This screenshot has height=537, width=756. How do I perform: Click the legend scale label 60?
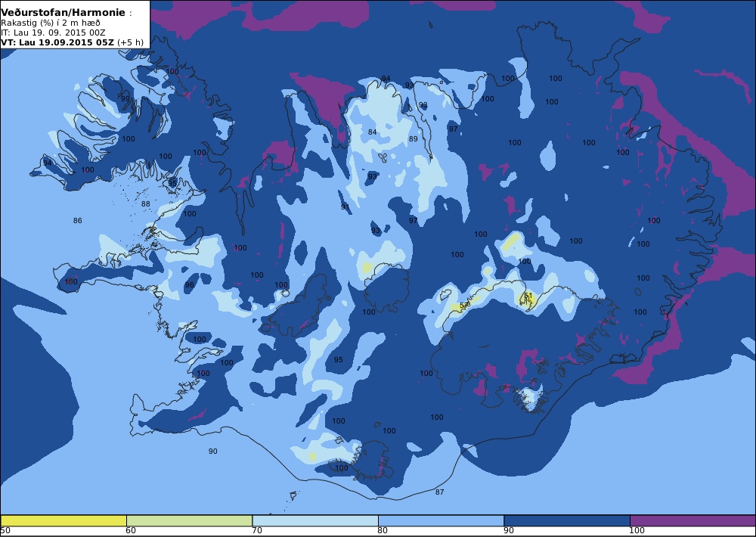tap(131, 531)
